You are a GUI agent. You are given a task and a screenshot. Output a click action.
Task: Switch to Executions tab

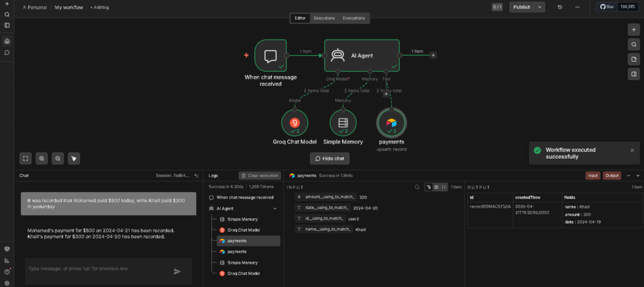pyautogui.click(x=324, y=18)
